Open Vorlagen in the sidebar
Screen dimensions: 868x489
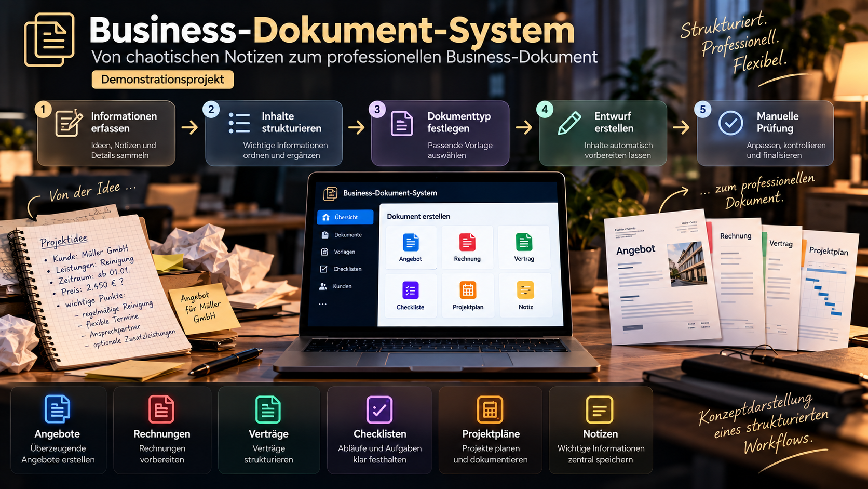pyautogui.click(x=338, y=252)
